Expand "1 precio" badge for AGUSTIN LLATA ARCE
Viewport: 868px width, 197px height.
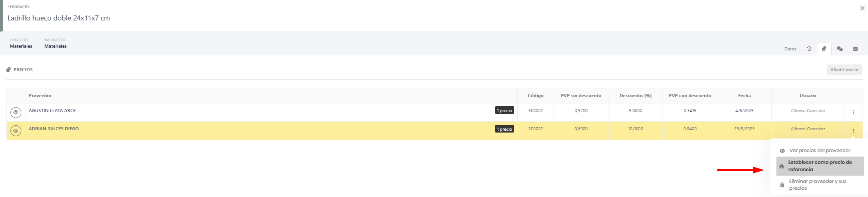504,111
